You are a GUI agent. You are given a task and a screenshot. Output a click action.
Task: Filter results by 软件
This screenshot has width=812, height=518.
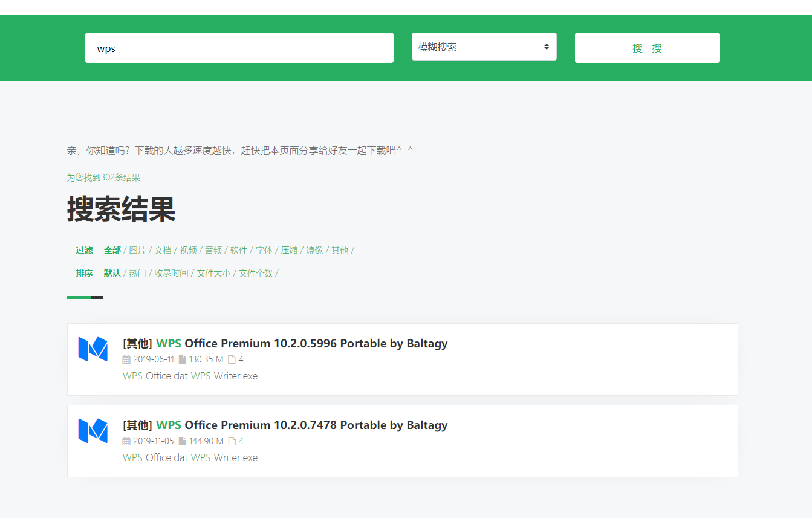coord(239,250)
